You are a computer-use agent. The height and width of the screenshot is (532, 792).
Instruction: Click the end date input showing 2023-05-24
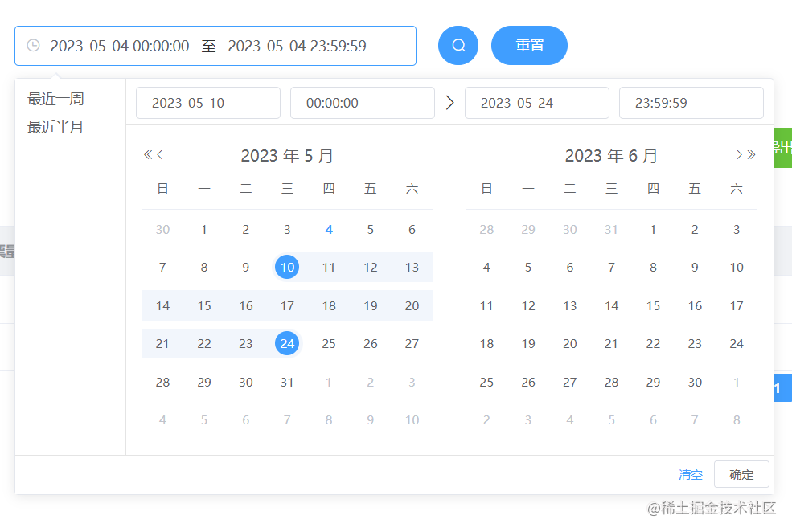pyautogui.click(x=536, y=103)
